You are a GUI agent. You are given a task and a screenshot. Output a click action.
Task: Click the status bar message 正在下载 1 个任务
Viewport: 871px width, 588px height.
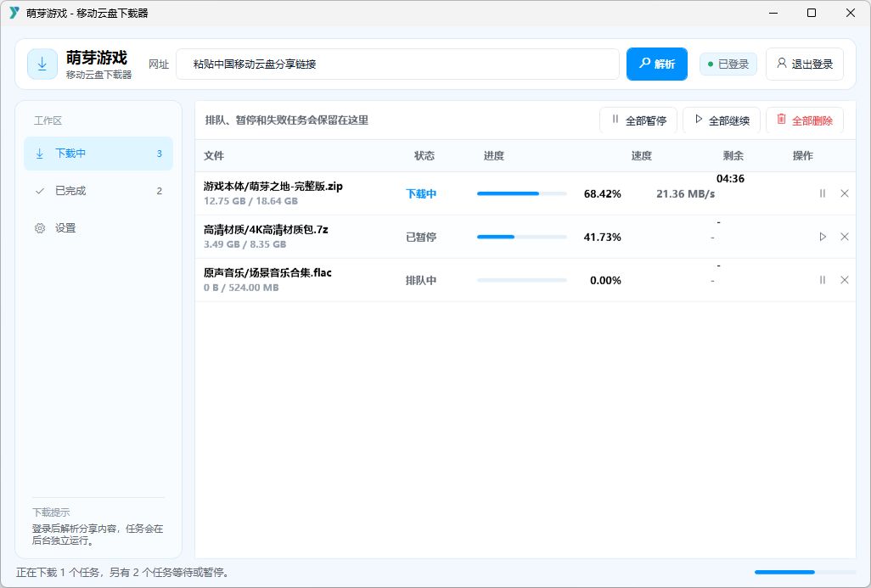(x=122, y=573)
